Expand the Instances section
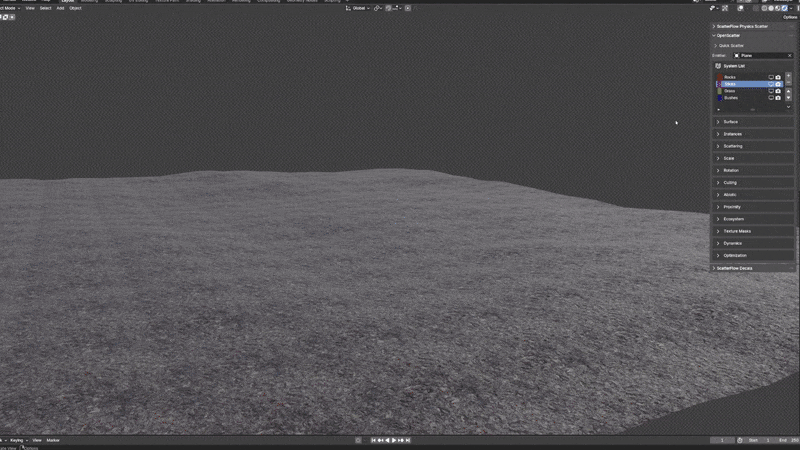Screen dimensions: 800x450 753,134
